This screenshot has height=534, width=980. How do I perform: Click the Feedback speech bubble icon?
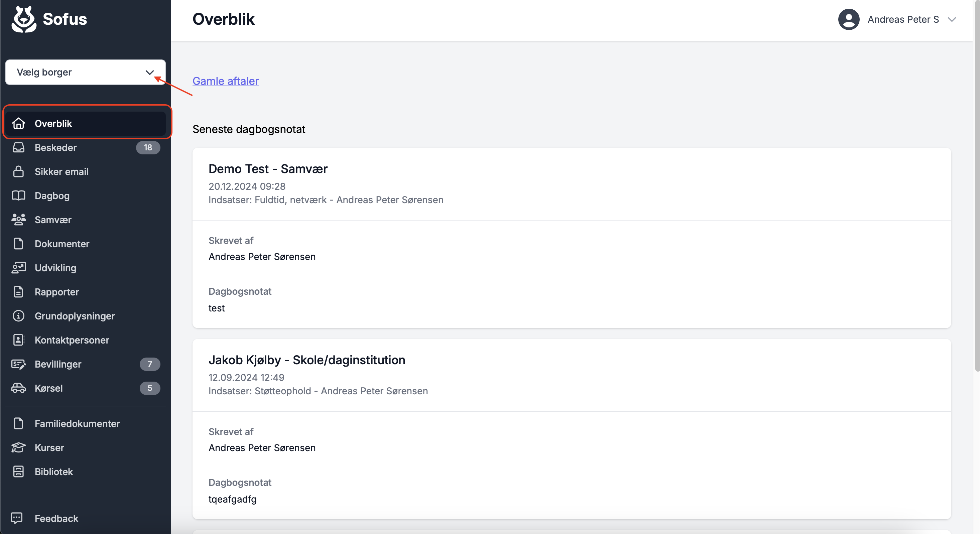[x=17, y=518]
